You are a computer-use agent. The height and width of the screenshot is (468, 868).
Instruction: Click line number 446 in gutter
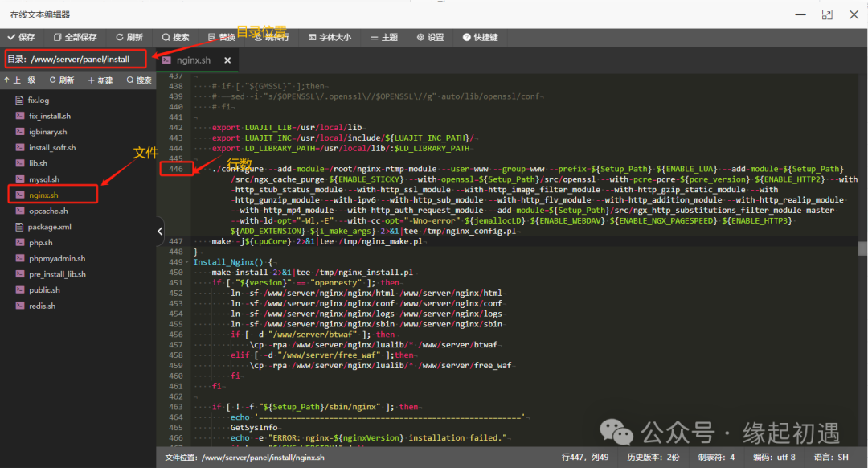pos(175,169)
